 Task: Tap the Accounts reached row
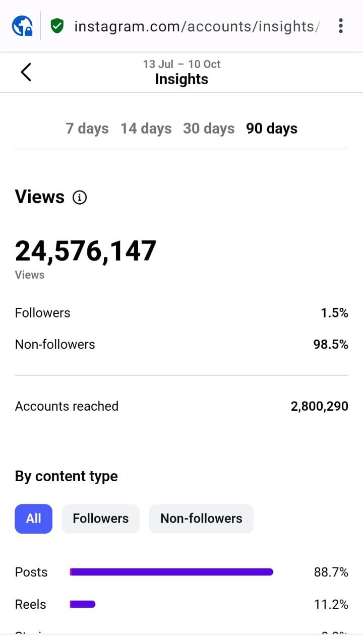(181, 406)
